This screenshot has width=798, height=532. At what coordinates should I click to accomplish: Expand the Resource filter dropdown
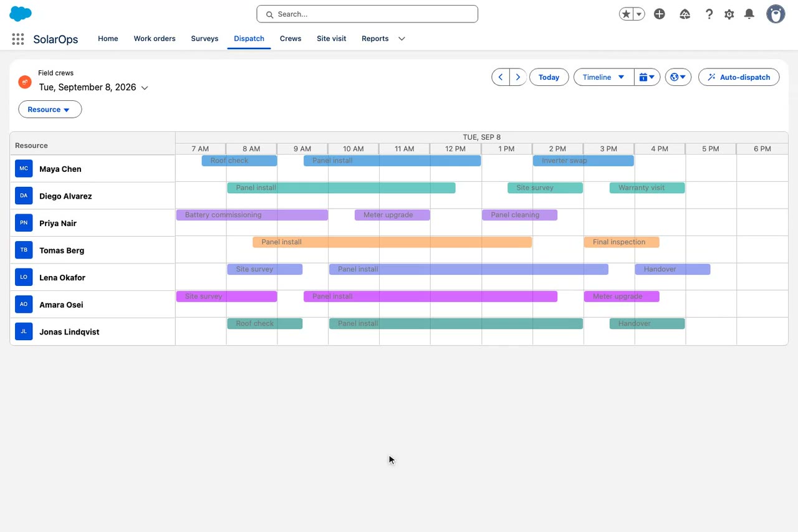[x=50, y=109]
